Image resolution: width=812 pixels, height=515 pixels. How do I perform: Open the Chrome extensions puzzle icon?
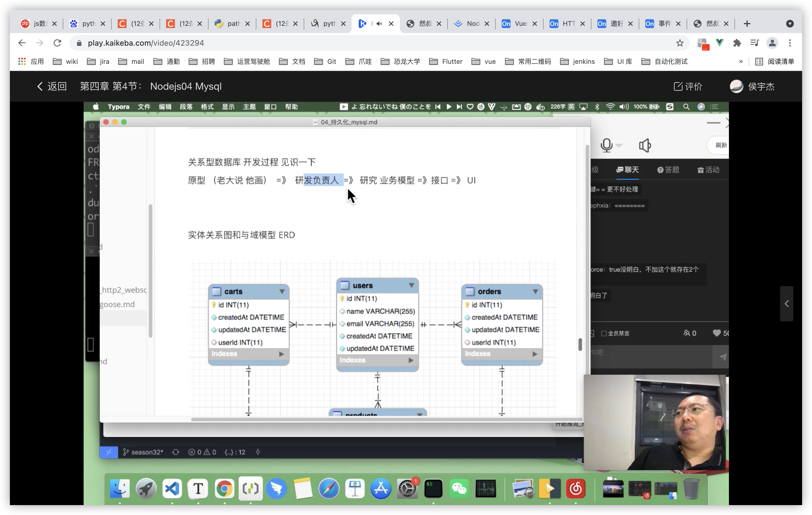tap(737, 43)
